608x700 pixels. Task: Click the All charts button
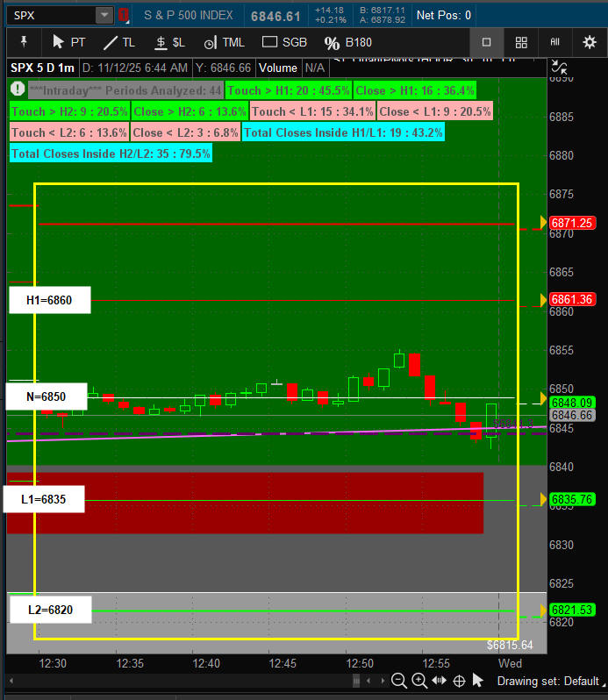tap(554, 42)
